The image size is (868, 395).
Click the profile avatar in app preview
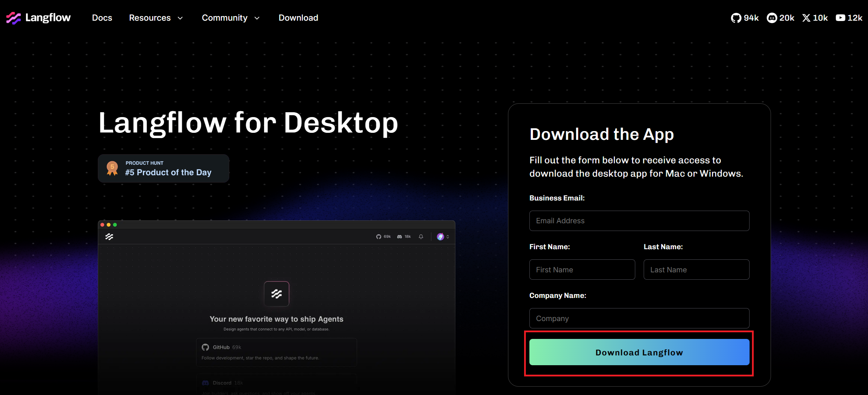point(440,237)
